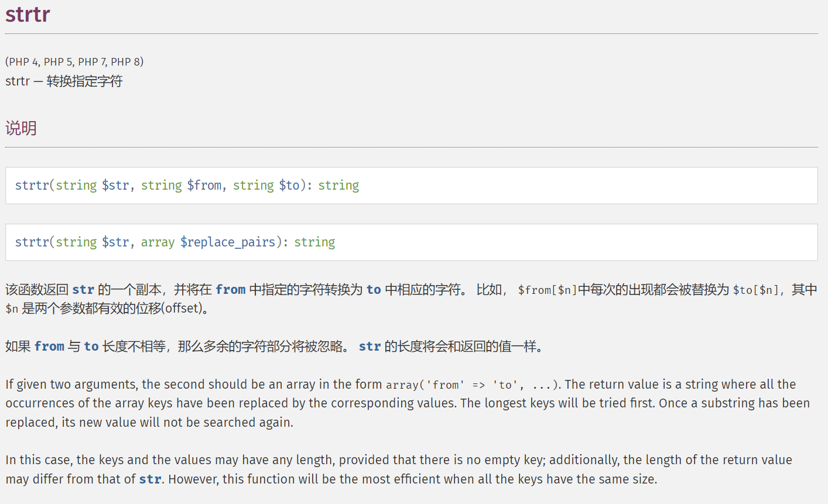Click array type keyword in second signature
The image size is (828, 504).
point(158,242)
